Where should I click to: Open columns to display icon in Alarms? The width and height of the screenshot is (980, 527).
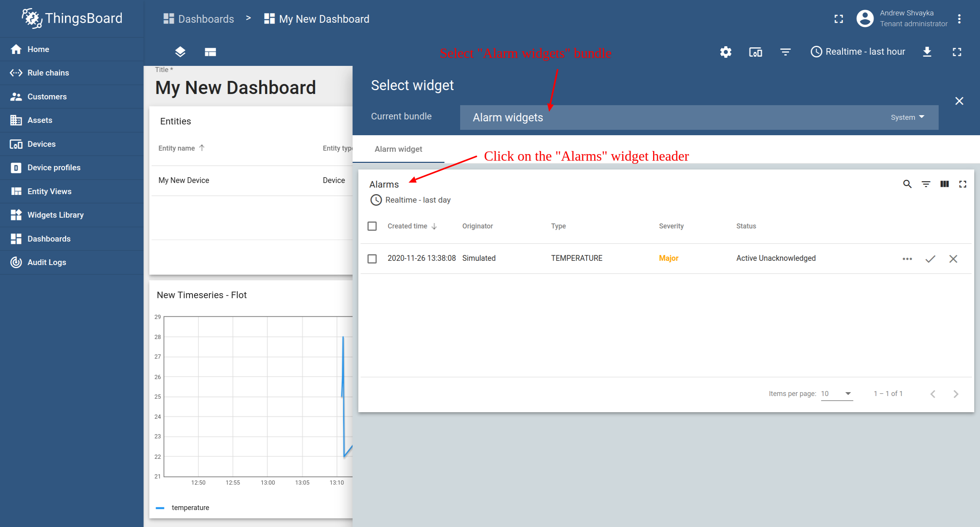coord(944,184)
